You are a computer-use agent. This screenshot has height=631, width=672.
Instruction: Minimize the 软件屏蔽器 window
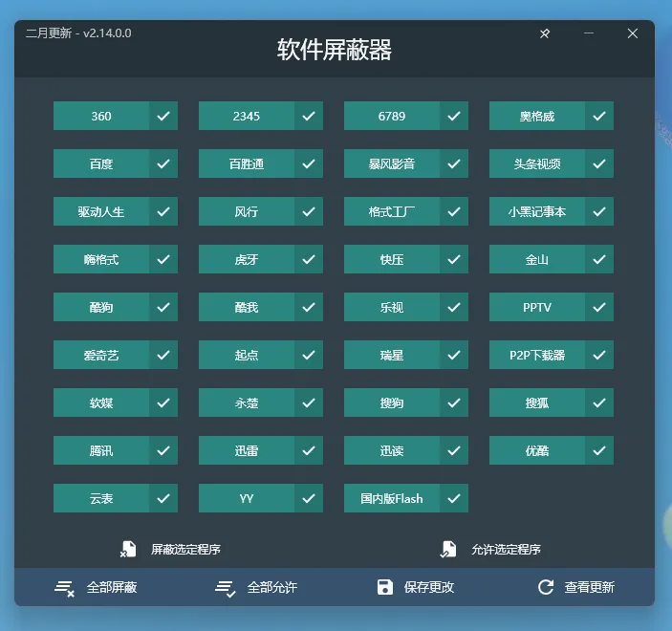coord(589,33)
